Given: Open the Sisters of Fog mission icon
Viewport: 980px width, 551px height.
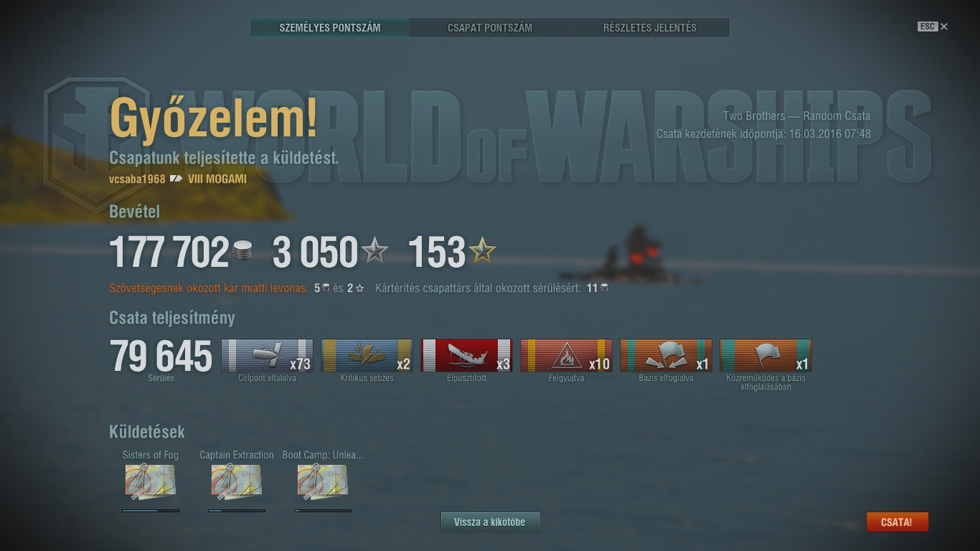Looking at the screenshot, I should click(x=150, y=481).
